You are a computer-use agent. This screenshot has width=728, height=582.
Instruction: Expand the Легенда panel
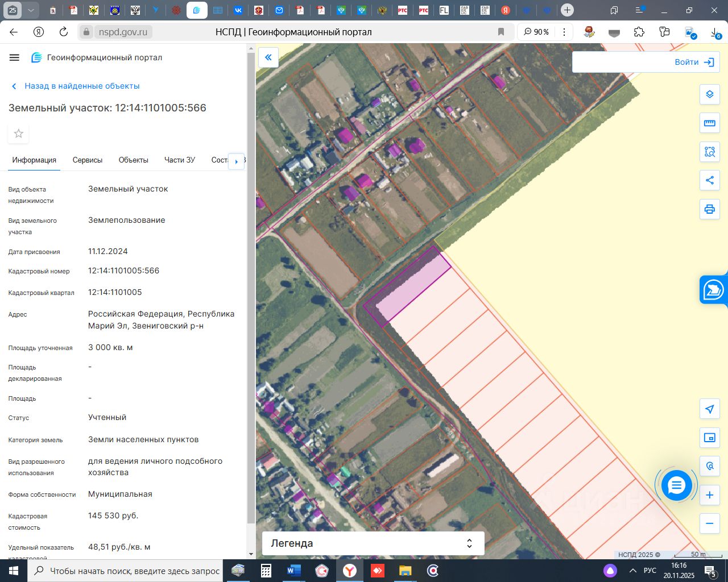pyautogui.click(x=373, y=543)
